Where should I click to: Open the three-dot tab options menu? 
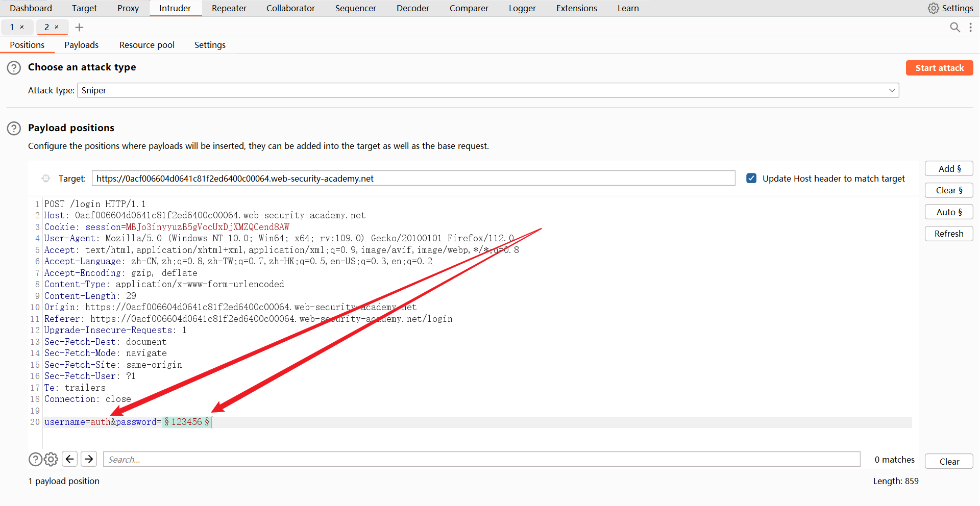[970, 28]
